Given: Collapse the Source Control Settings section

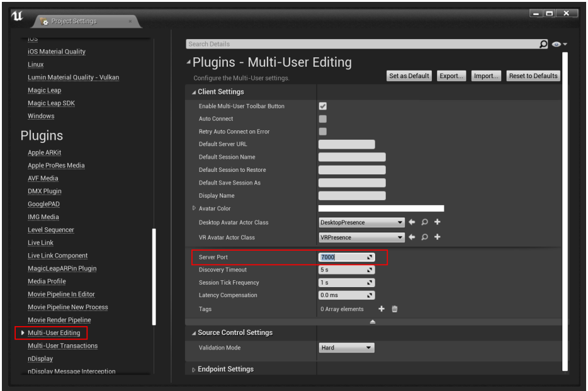Looking at the screenshot, I should click(x=194, y=333).
